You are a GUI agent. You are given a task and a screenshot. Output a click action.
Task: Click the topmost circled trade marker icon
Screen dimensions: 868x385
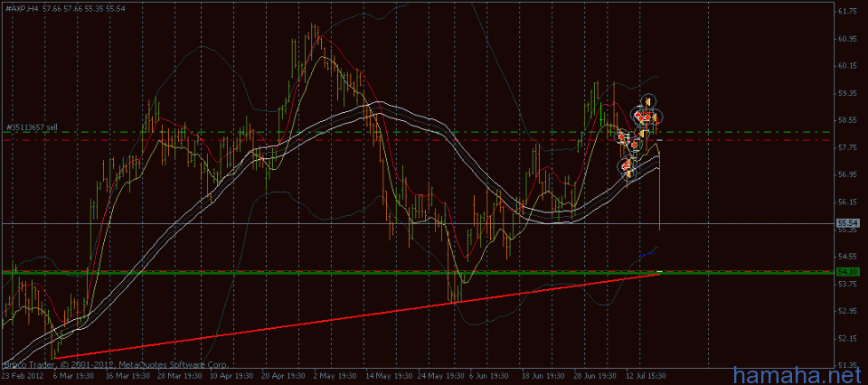tap(648, 100)
